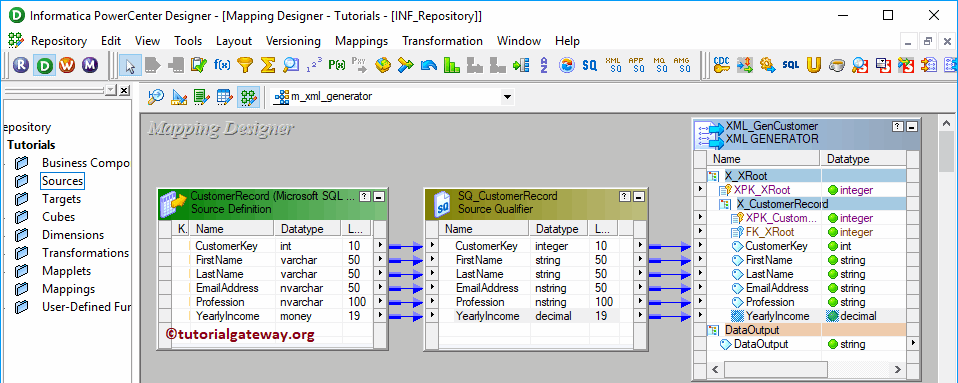
Task: Select the arrow pointer tool
Action: click(129, 65)
